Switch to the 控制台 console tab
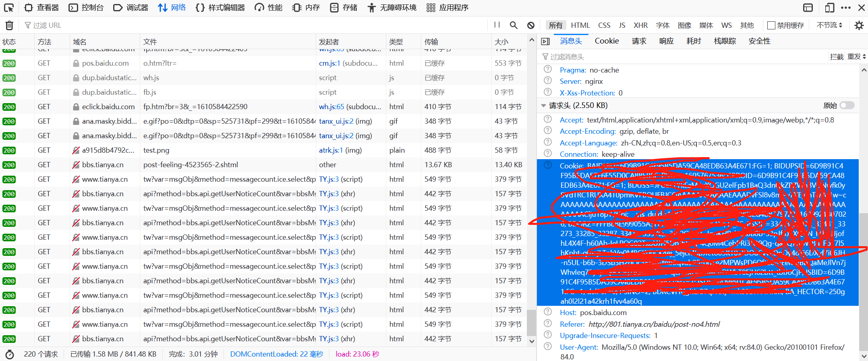The width and height of the screenshot is (868, 361). click(86, 8)
